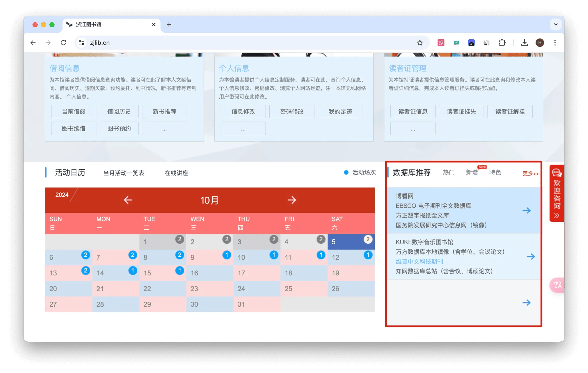Switch to the 新增 database tab
Image resolution: width=588 pixels, height=373 pixels.
pyautogui.click(x=471, y=173)
